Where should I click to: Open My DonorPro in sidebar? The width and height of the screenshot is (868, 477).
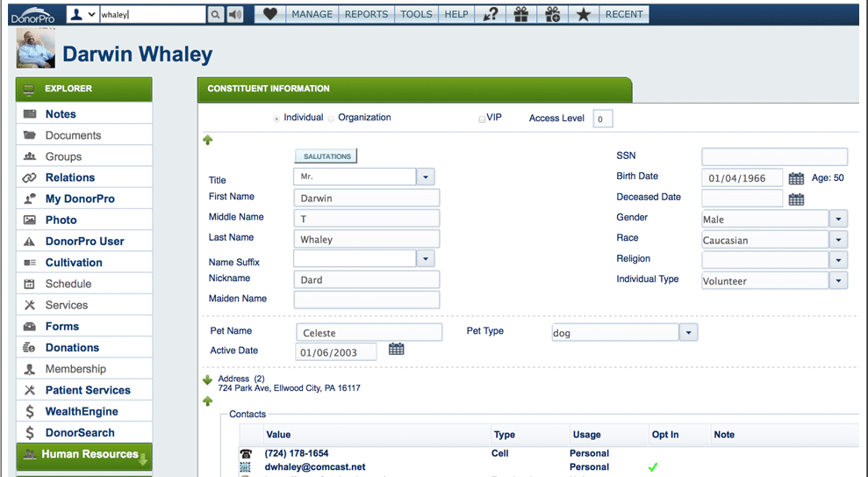(x=84, y=199)
